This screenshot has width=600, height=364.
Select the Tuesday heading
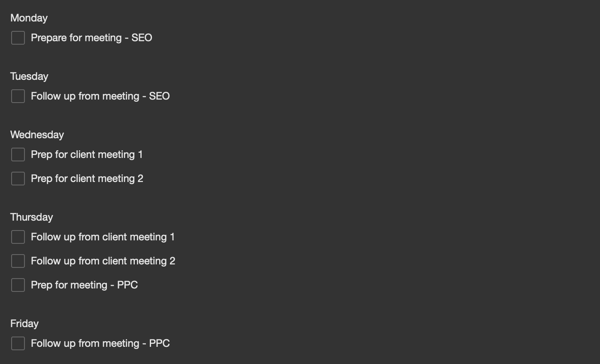29,76
